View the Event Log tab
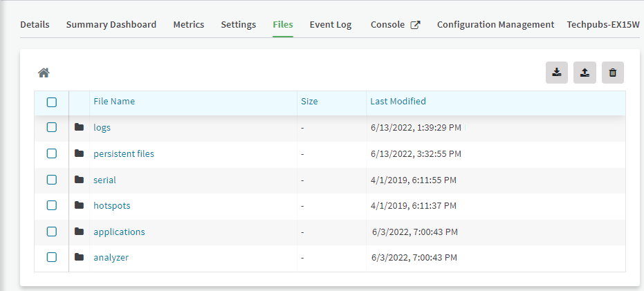This screenshot has width=644, height=291. point(331,25)
